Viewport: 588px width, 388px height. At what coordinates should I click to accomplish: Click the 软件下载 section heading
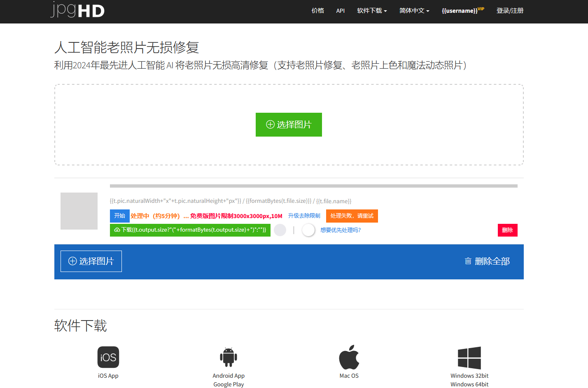tap(81, 325)
